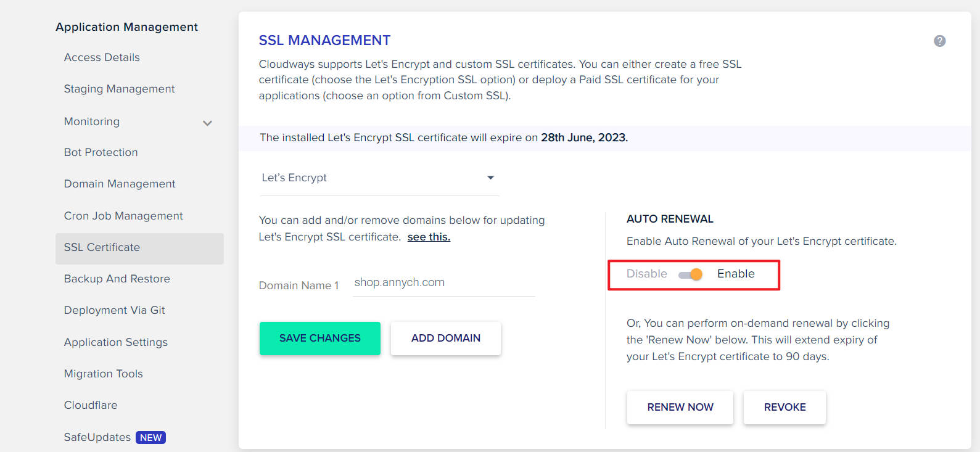The image size is (980, 452).
Task: Click the 'Domain Name 1' label
Action: coord(299,286)
